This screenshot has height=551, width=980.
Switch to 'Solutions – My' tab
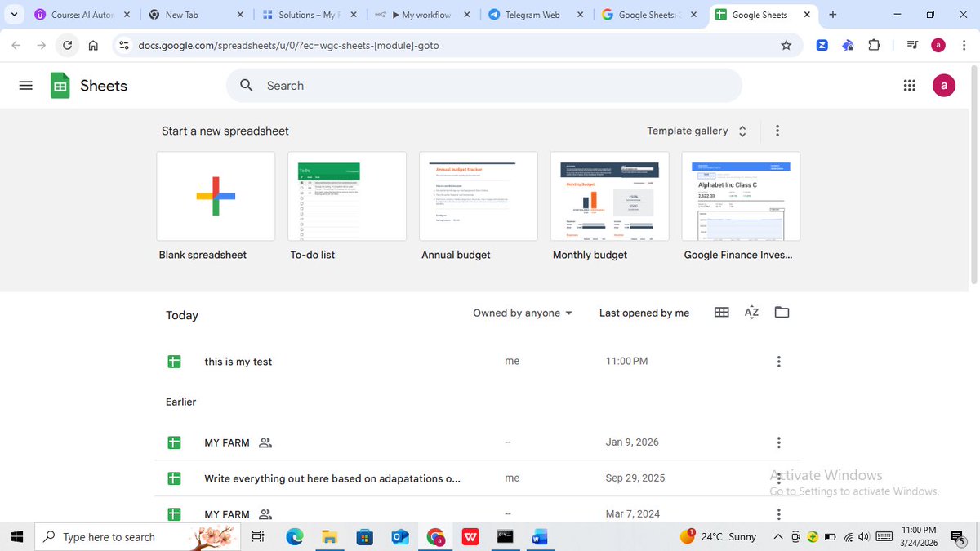click(x=311, y=15)
